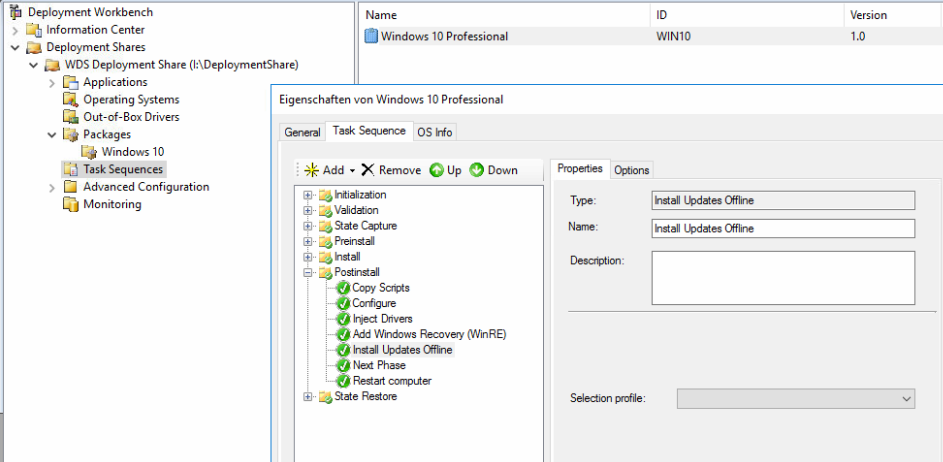Click the Restart computer step check icon

(x=343, y=381)
